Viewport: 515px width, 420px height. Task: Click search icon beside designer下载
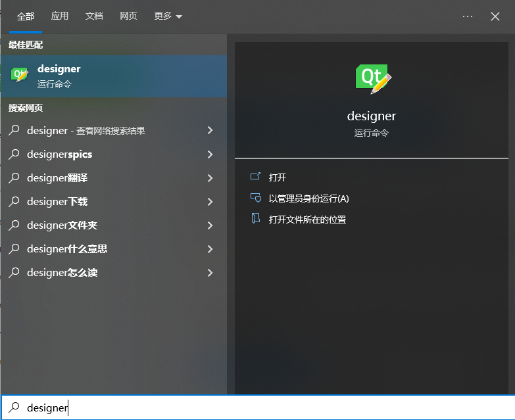pos(14,202)
